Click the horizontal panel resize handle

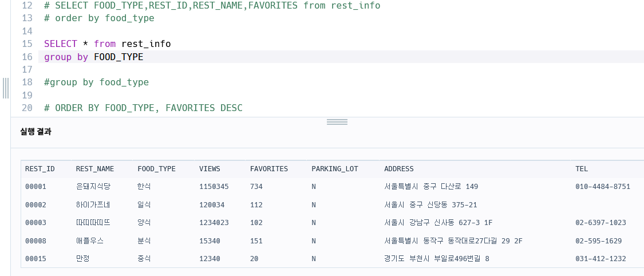click(337, 122)
